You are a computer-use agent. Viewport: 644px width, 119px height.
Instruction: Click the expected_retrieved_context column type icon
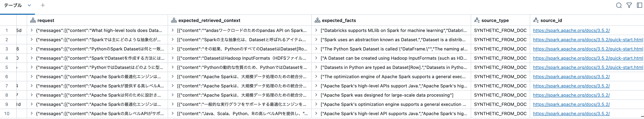point(174,20)
